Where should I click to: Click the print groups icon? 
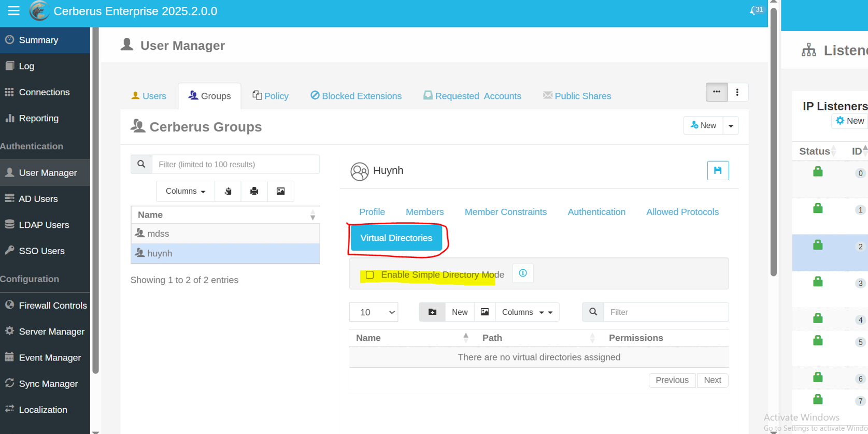pyautogui.click(x=254, y=191)
